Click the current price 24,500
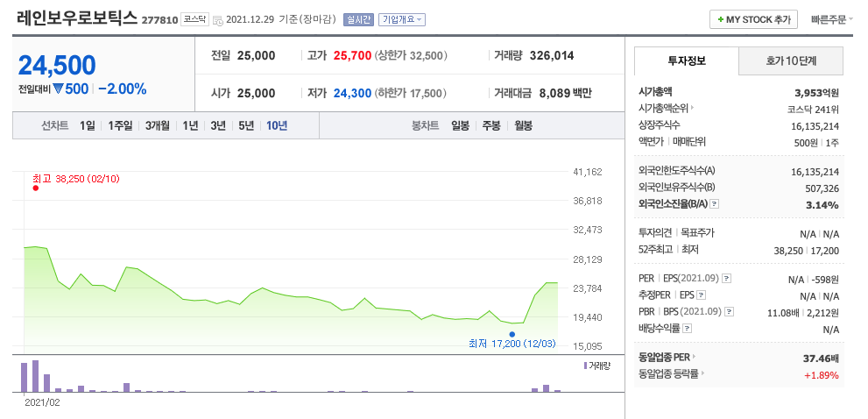Screen dimensions: 868x419 (57, 66)
